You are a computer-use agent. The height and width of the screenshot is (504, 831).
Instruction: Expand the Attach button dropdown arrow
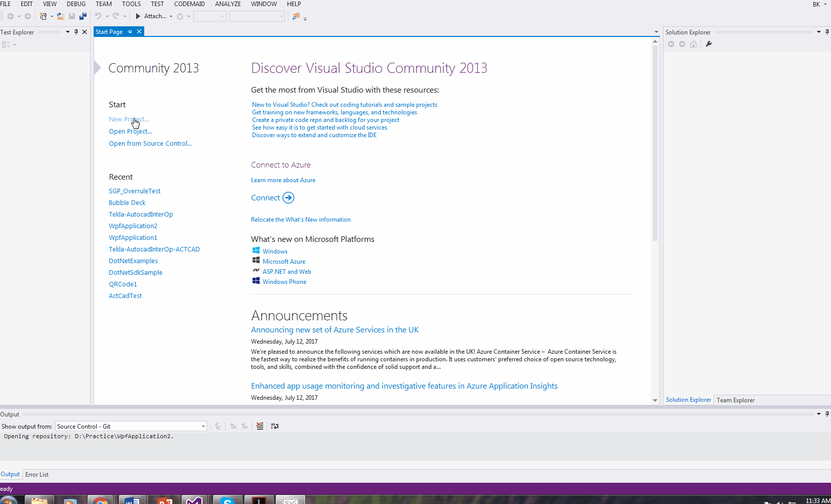tap(171, 16)
